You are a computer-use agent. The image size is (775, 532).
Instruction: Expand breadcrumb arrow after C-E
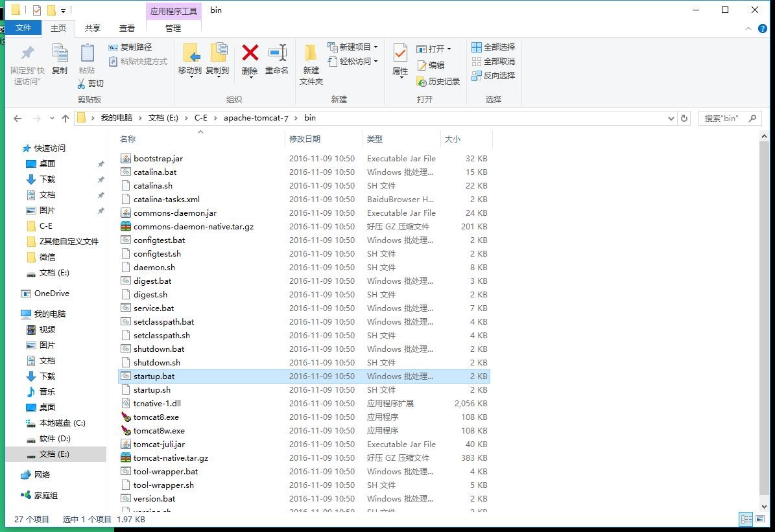(215, 118)
